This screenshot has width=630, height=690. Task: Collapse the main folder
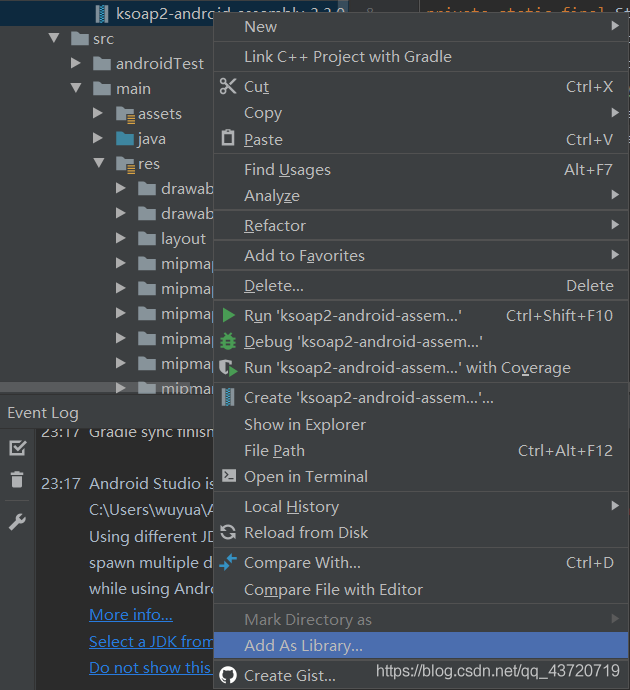coord(76,88)
